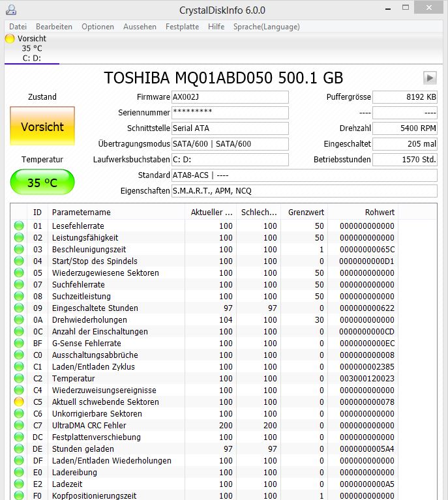Click the green 35 °C temperature button
Viewport: 448px width, 500px height.
click(x=42, y=183)
